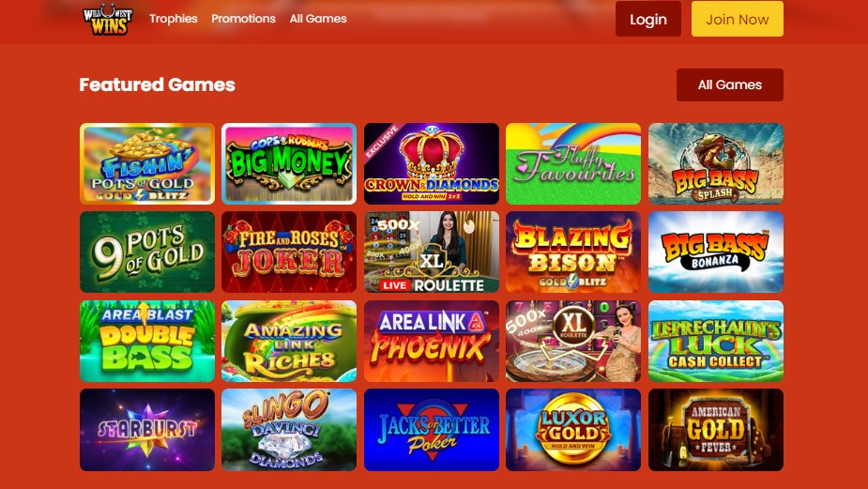Select Blazing Bison Gold Blitz
Screen dimensions: 868x489
(x=573, y=252)
